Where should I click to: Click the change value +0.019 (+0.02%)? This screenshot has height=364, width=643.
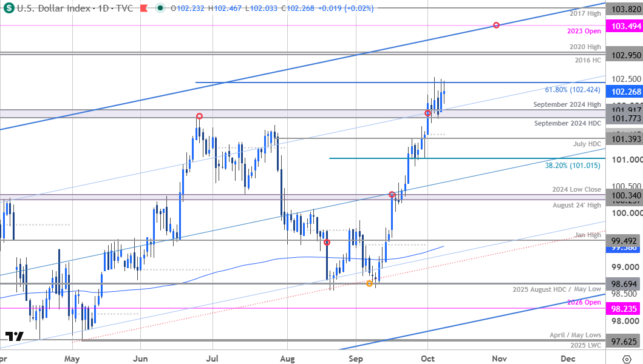tap(345, 8)
